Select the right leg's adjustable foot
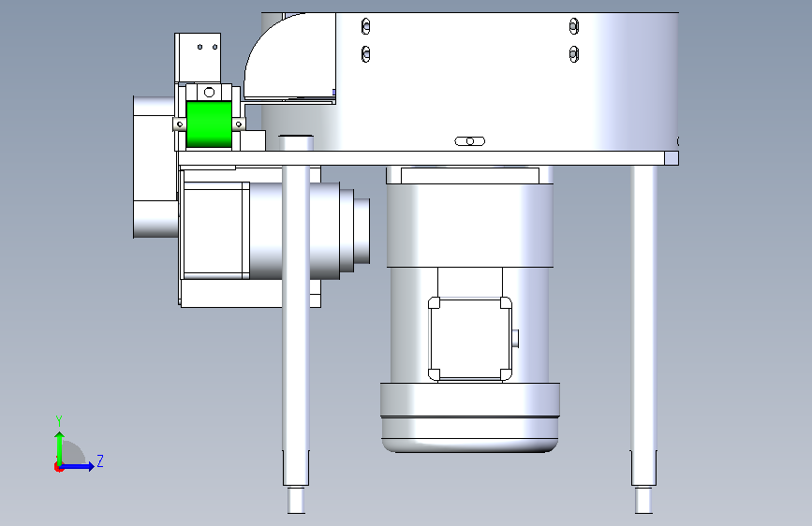The height and width of the screenshot is (526, 812). click(643, 500)
